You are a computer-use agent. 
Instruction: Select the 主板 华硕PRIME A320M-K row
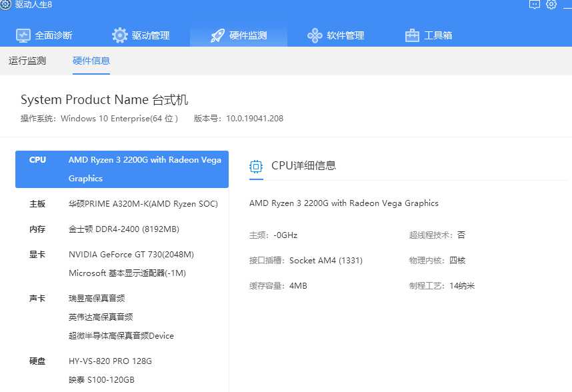click(x=122, y=204)
